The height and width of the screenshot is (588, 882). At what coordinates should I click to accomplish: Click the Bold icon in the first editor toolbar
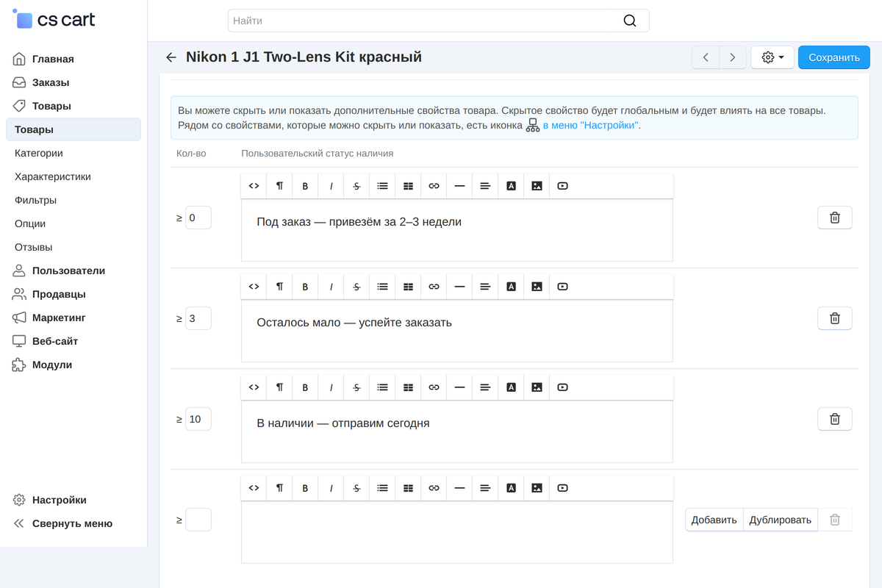click(305, 186)
